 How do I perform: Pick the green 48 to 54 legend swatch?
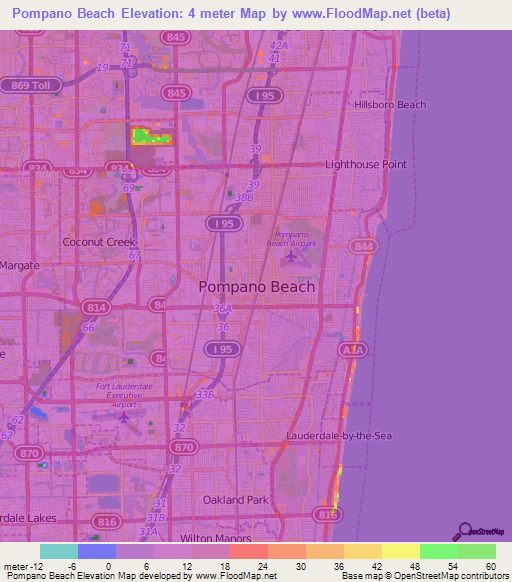pos(439,552)
